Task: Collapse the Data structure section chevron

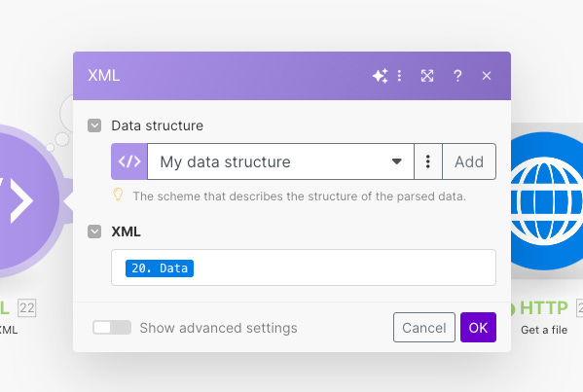Action: [94, 125]
